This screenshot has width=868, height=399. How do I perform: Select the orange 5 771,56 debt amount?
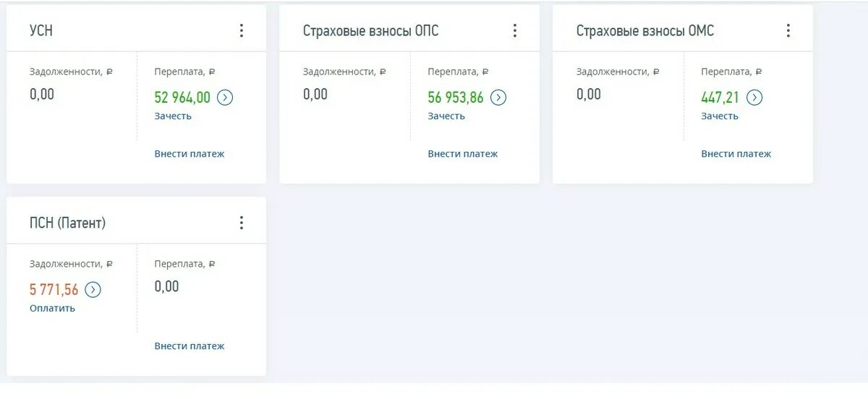point(54,290)
